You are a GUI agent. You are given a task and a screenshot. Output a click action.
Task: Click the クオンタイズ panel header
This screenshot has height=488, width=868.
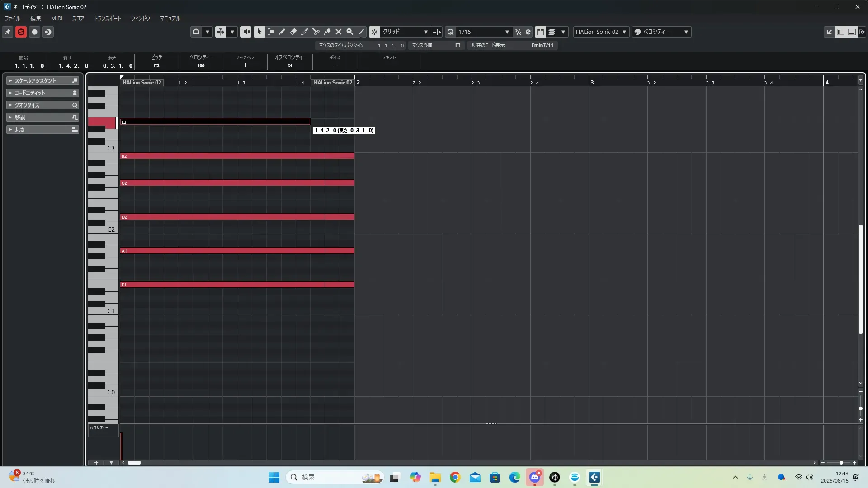tap(43, 105)
